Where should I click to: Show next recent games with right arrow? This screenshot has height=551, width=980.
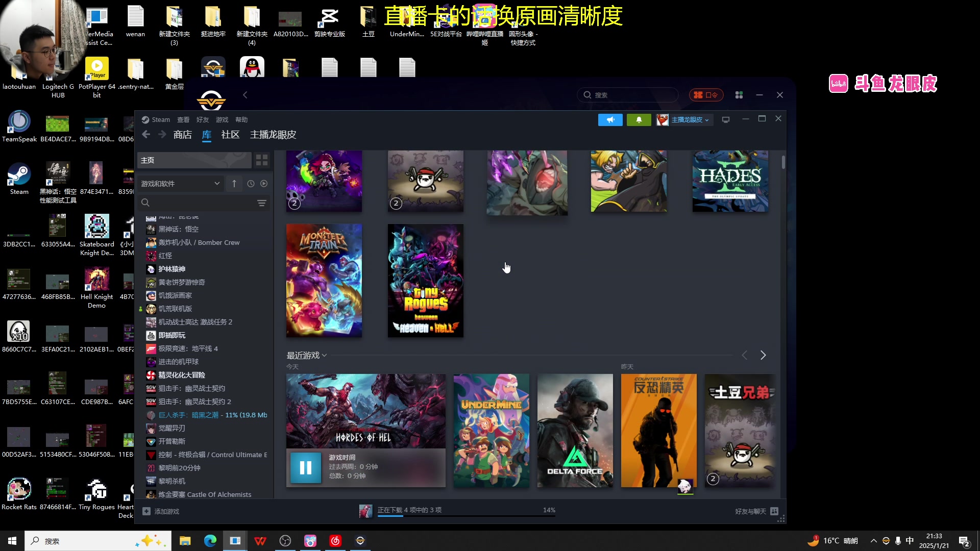pyautogui.click(x=763, y=355)
